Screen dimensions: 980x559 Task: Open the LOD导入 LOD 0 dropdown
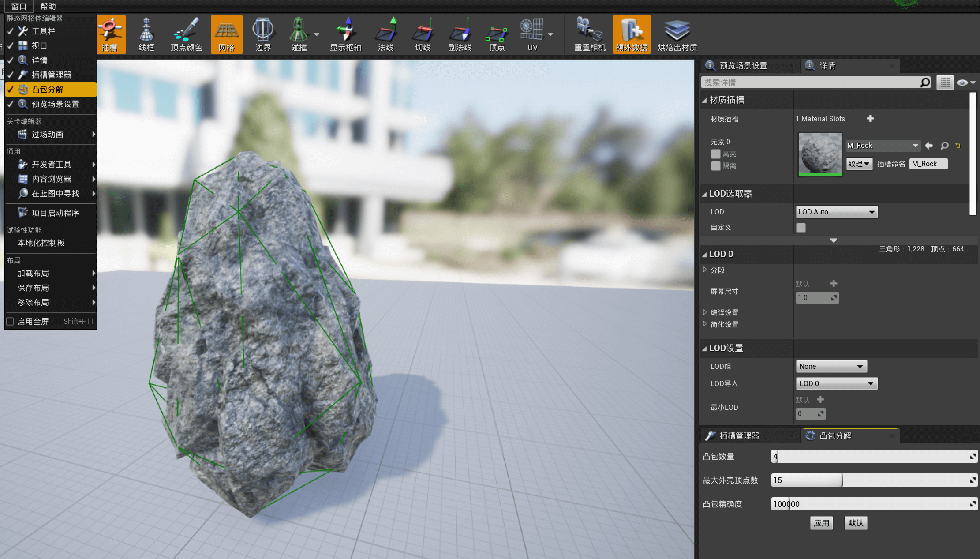pyautogui.click(x=837, y=383)
